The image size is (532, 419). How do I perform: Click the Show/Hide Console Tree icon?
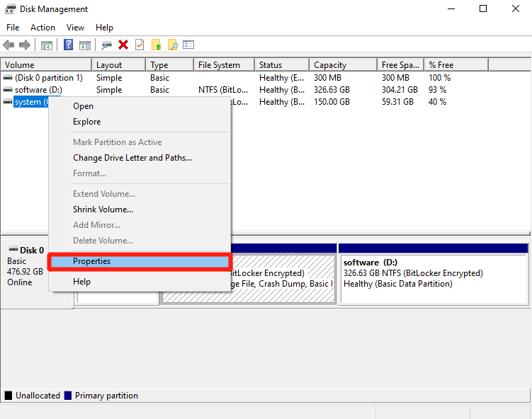point(47,45)
